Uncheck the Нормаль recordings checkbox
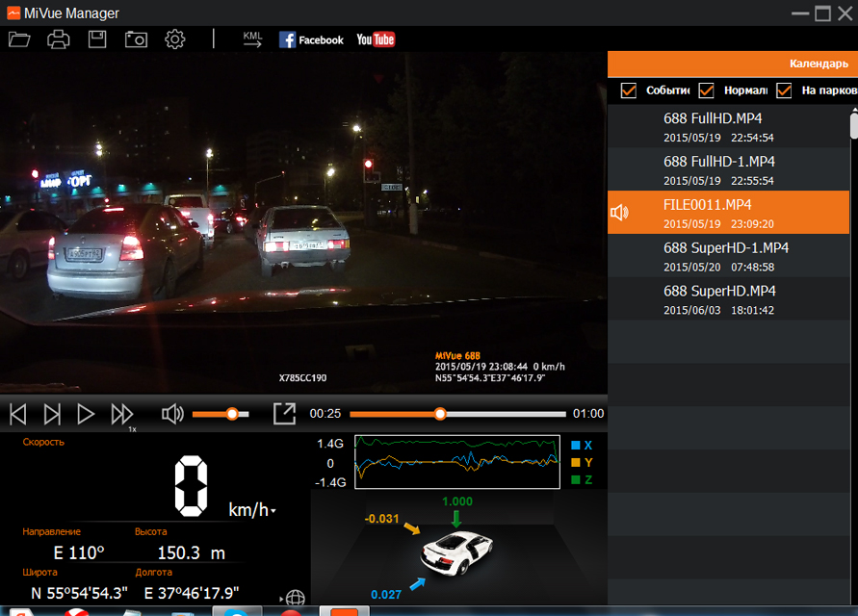 tap(706, 90)
